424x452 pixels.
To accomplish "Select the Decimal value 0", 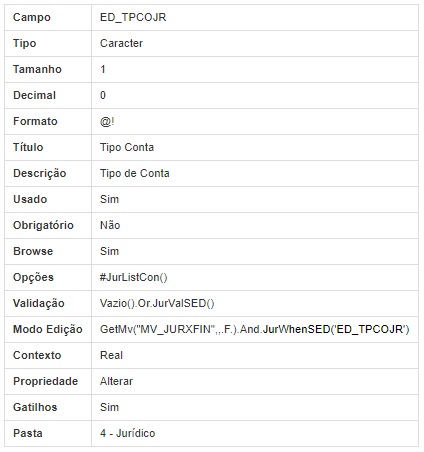I will [103, 95].
